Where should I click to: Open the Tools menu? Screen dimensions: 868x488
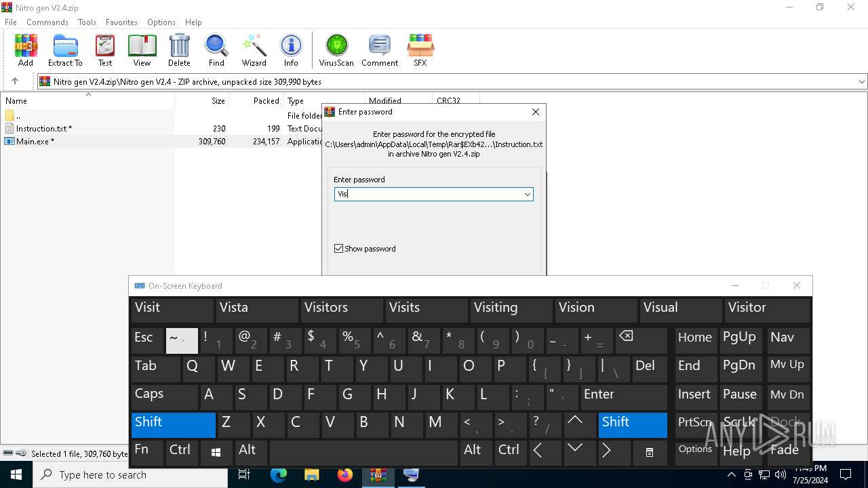[87, 22]
